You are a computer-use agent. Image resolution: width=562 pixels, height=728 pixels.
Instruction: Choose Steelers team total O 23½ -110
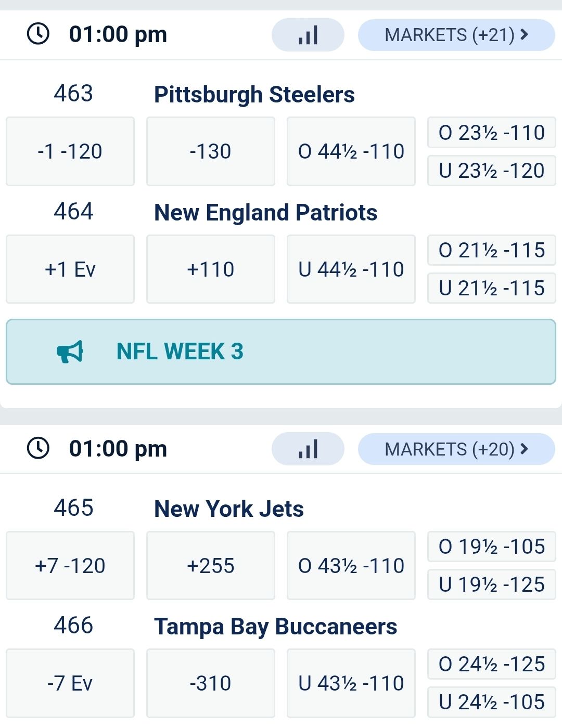click(492, 133)
